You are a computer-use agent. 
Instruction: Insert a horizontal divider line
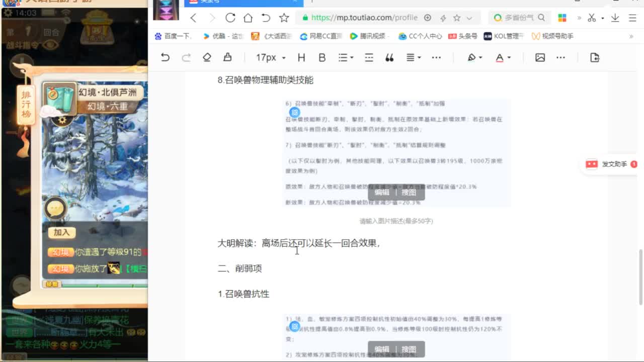coord(369,57)
